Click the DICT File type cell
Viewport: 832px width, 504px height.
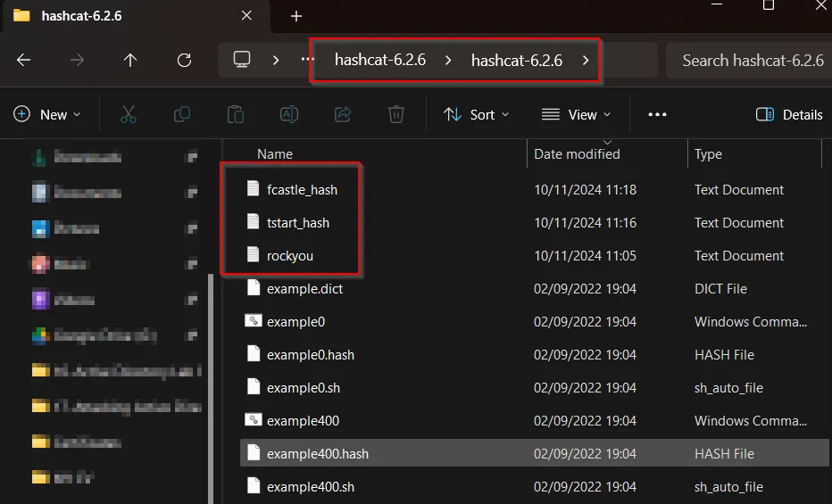click(720, 289)
